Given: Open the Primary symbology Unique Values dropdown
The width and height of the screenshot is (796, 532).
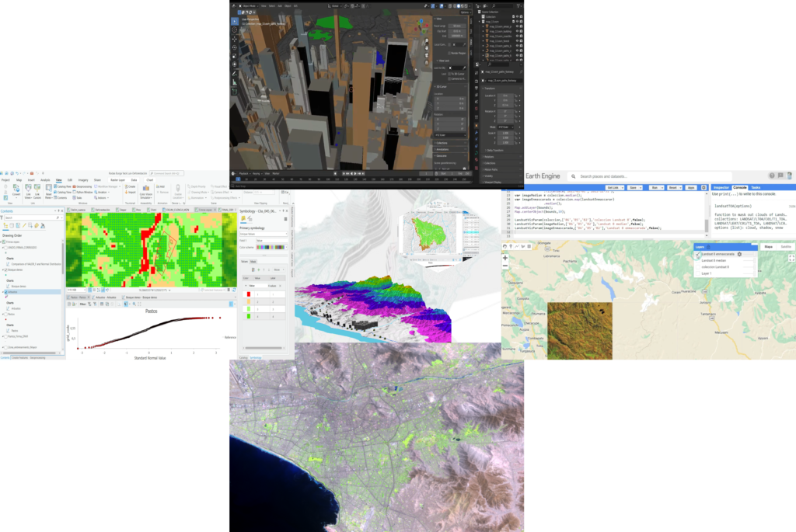Looking at the screenshot, I should (x=262, y=234).
